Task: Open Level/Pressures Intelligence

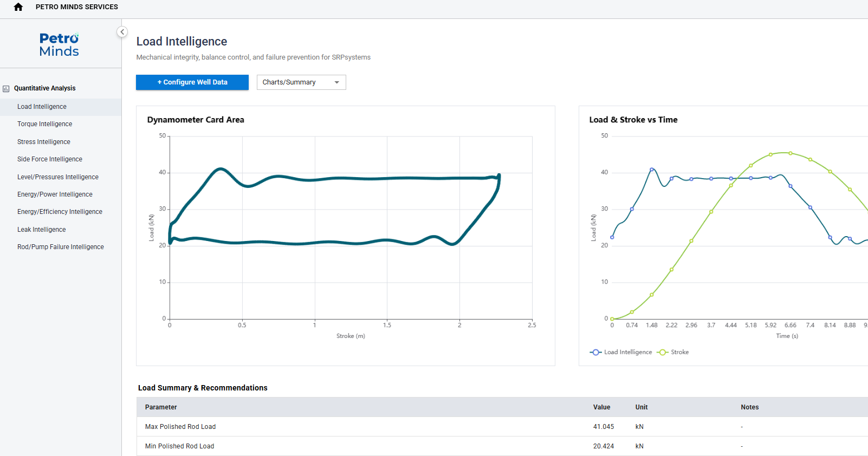Action: click(x=58, y=177)
